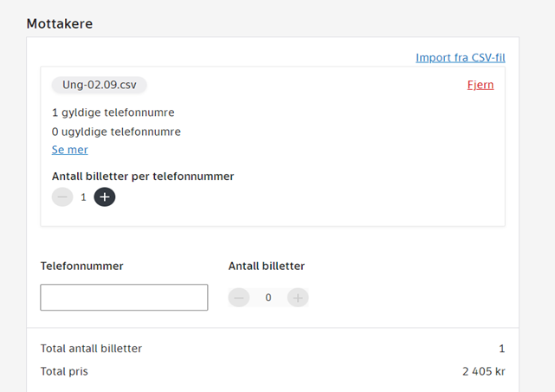Remove the uploaded CSV with Fjern
555x392 pixels.
[481, 85]
